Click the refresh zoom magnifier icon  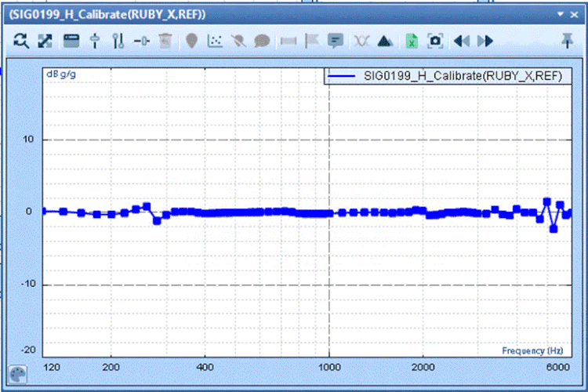click(x=21, y=41)
